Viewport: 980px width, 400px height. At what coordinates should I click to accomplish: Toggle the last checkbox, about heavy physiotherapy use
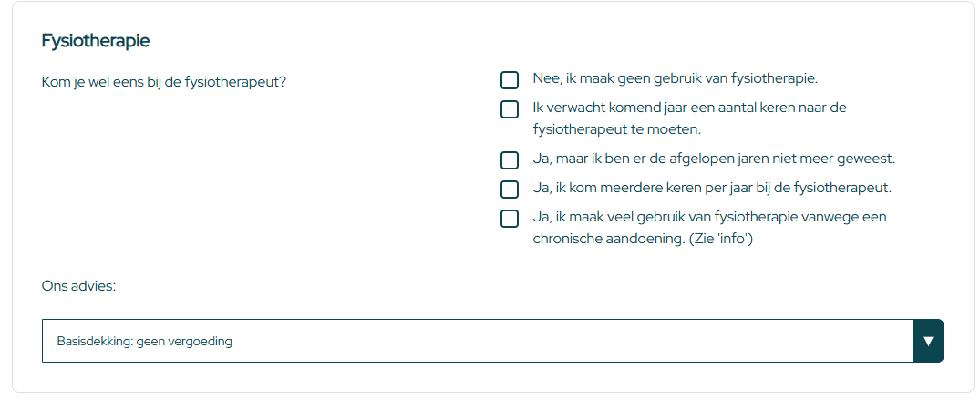[510, 219]
